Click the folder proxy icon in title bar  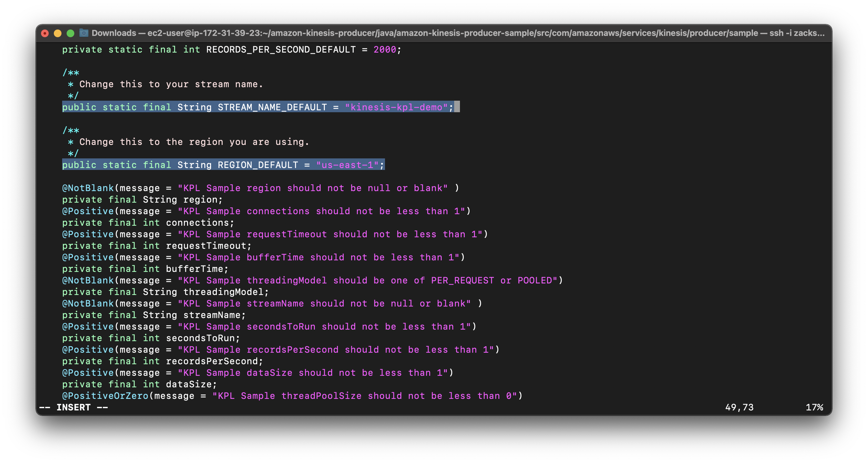(84, 33)
